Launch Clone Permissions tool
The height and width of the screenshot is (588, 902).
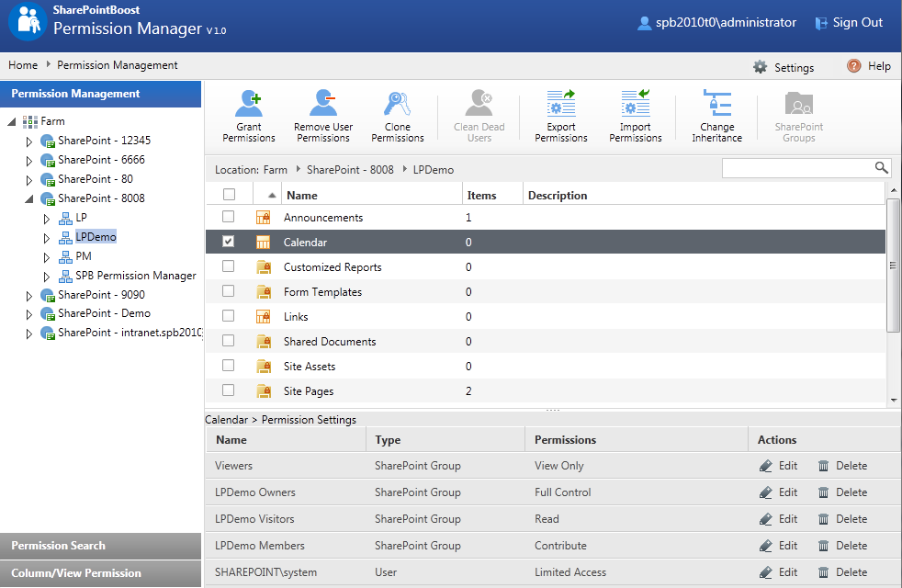(x=398, y=116)
